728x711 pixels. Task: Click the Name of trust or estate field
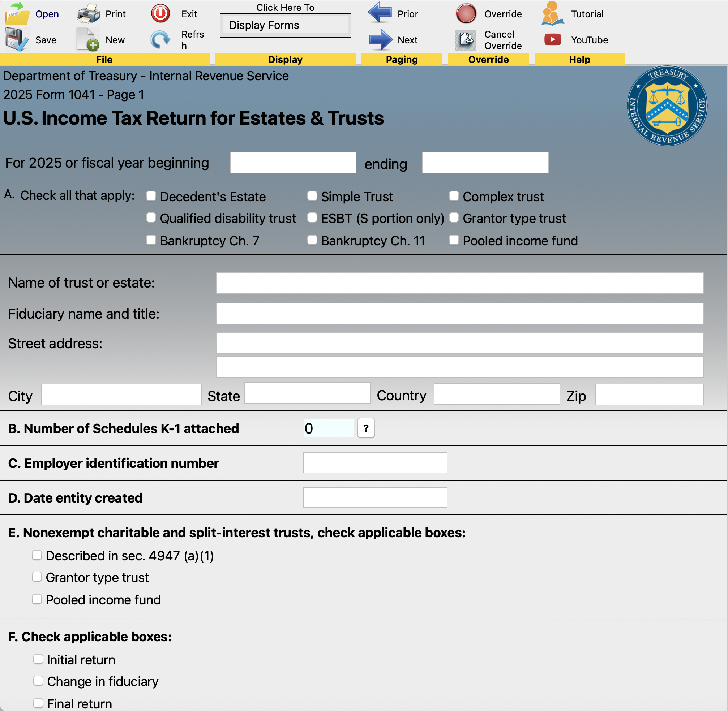[x=460, y=283]
